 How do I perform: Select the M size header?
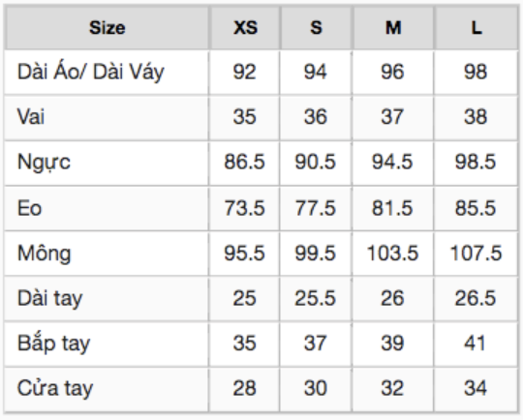[x=393, y=28]
